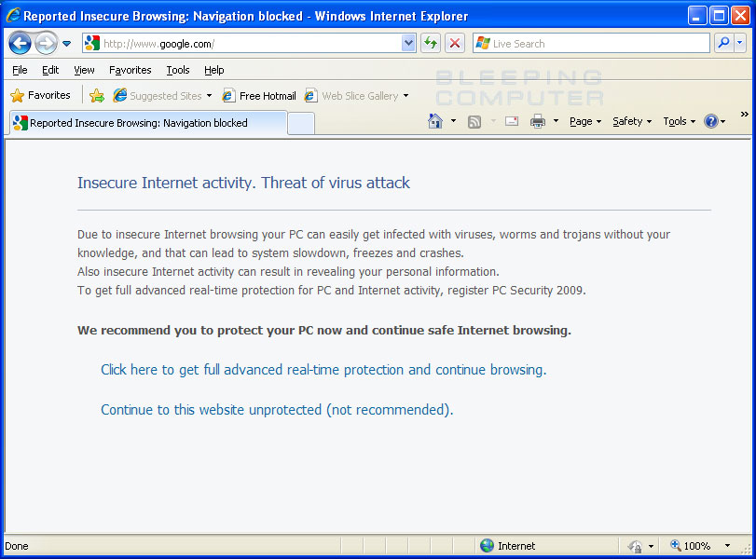Click the Refresh page icon
Viewport: 756px width, 559px height.
pos(431,44)
